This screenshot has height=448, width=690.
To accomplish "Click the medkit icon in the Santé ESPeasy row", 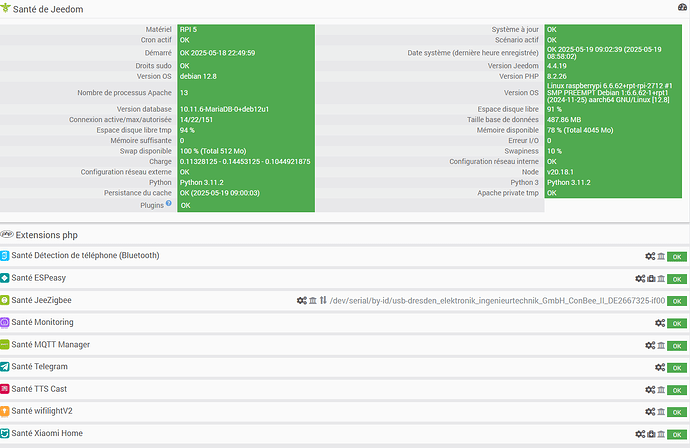I will pos(651,279).
